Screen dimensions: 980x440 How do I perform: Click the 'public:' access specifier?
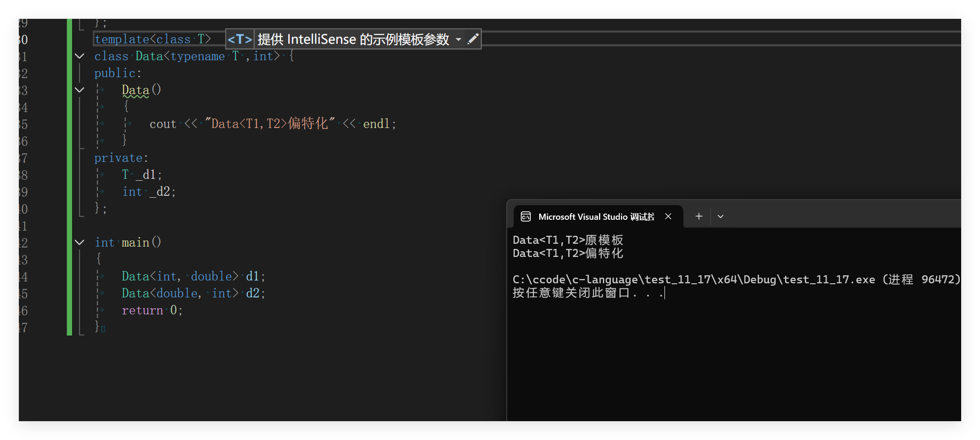[x=118, y=73]
